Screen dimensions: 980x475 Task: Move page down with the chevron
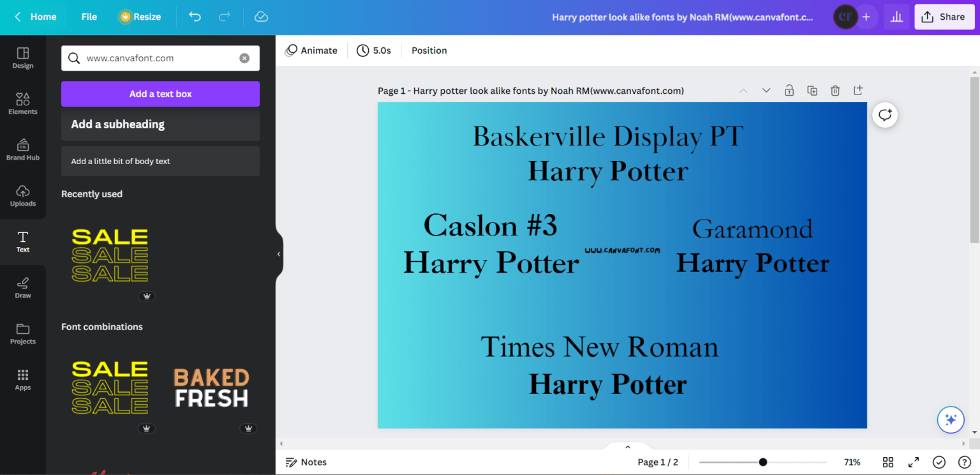766,91
